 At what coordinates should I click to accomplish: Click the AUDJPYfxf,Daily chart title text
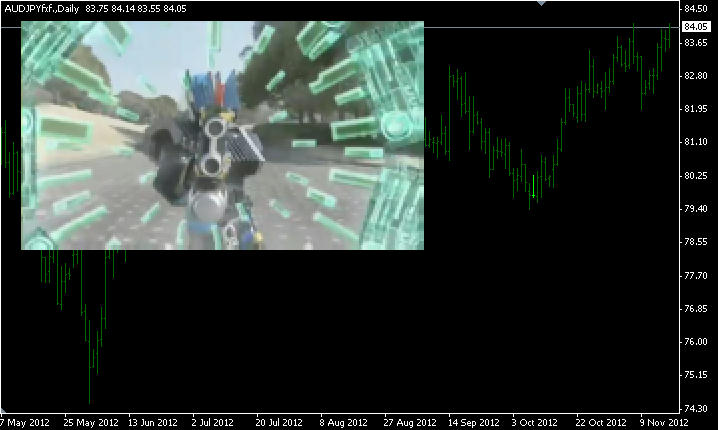point(42,9)
